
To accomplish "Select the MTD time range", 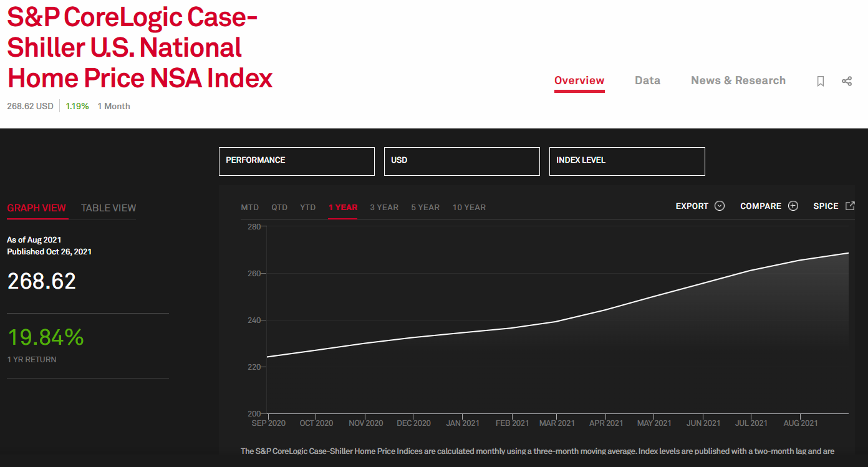I will click(250, 208).
